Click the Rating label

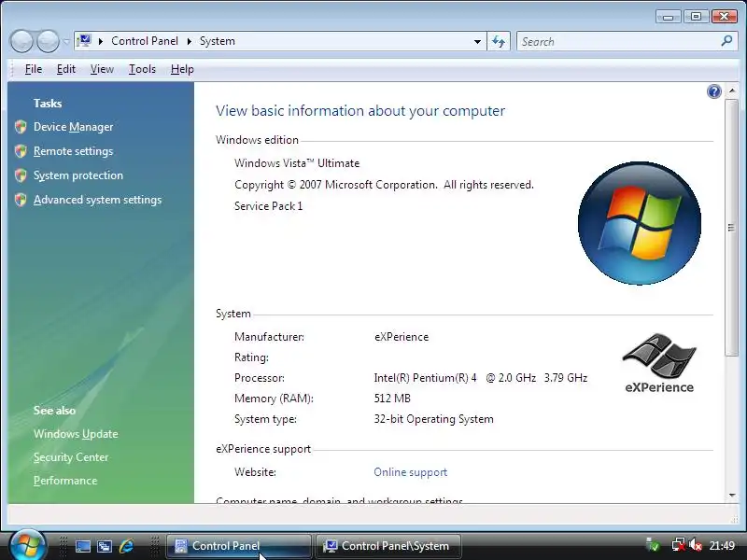[x=251, y=357]
